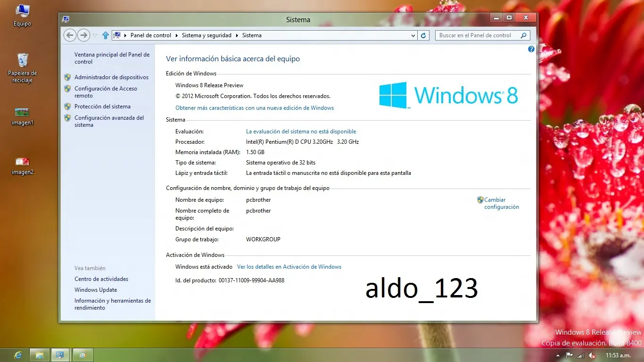Screen dimensions: 644x362
Task: Expand the arrow after Panel de control breadcrumb
Action: (x=177, y=35)
